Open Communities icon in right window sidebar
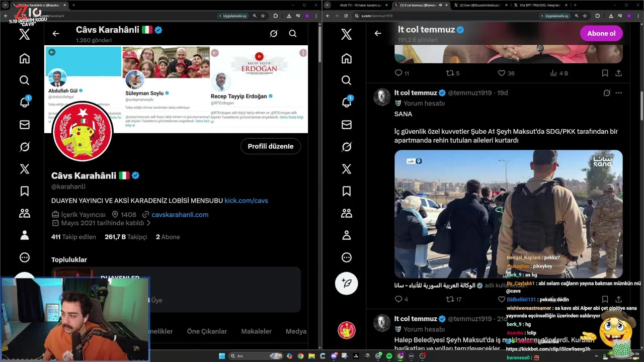Image resolution: width=644 pixels, height=362 pixels. coord(346,213)
